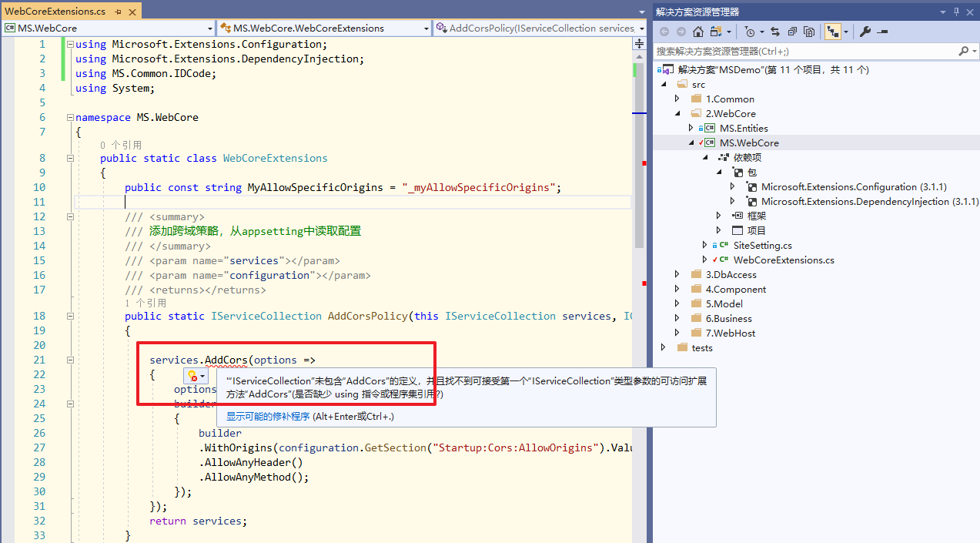This screenshot has width=980, height=543.
Task: Toggle show all files icon
Action: point(809,32)
